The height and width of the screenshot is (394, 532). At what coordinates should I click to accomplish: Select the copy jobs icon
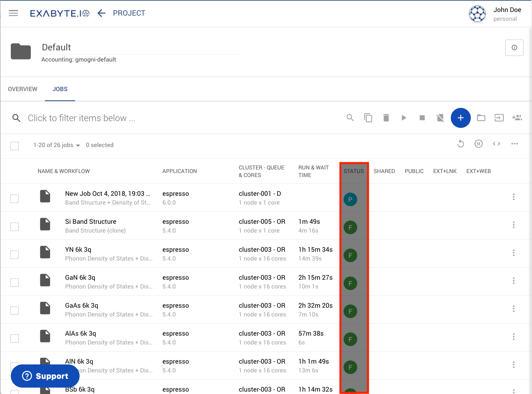368,118
